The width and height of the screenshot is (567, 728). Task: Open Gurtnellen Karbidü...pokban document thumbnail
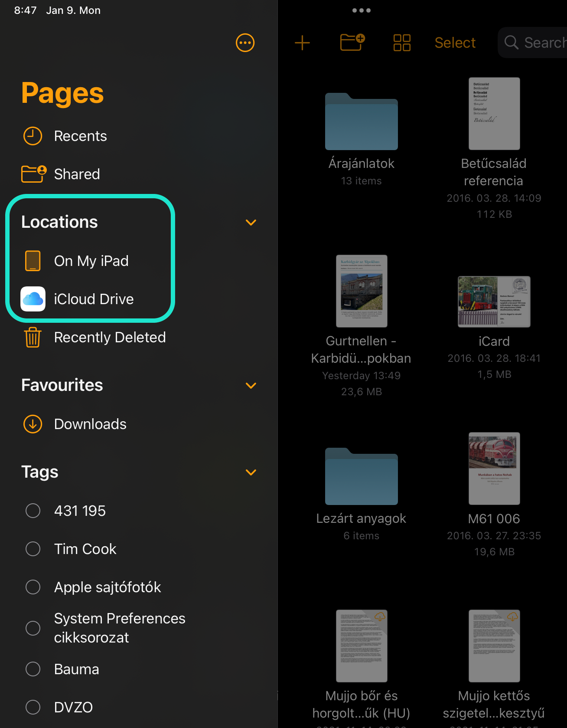[x=362, y=291]
